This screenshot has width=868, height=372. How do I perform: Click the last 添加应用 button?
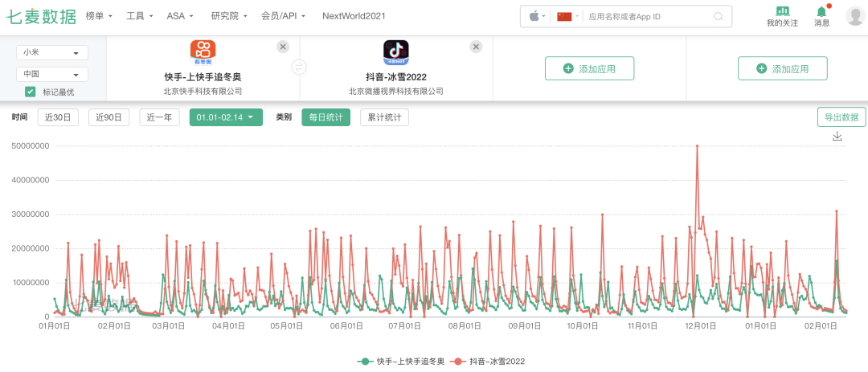[783, 68]
